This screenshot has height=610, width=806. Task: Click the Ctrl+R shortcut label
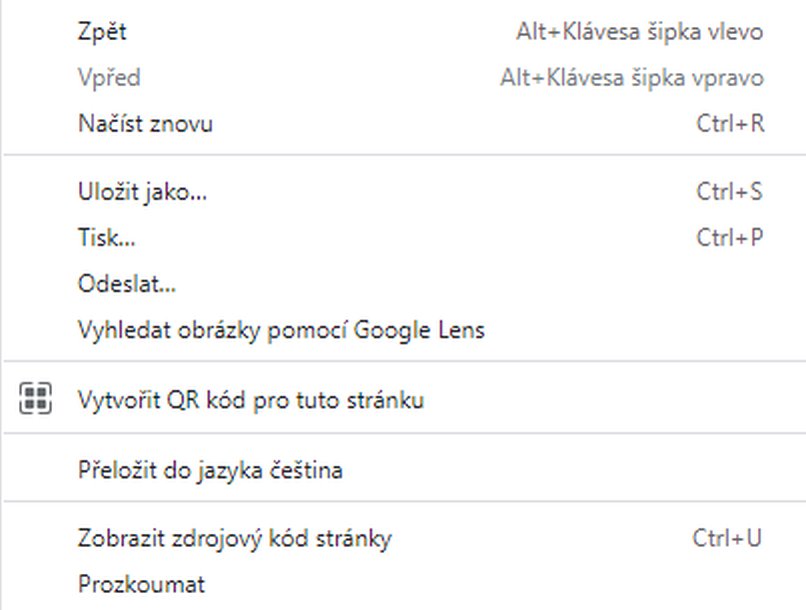(730, 124)
